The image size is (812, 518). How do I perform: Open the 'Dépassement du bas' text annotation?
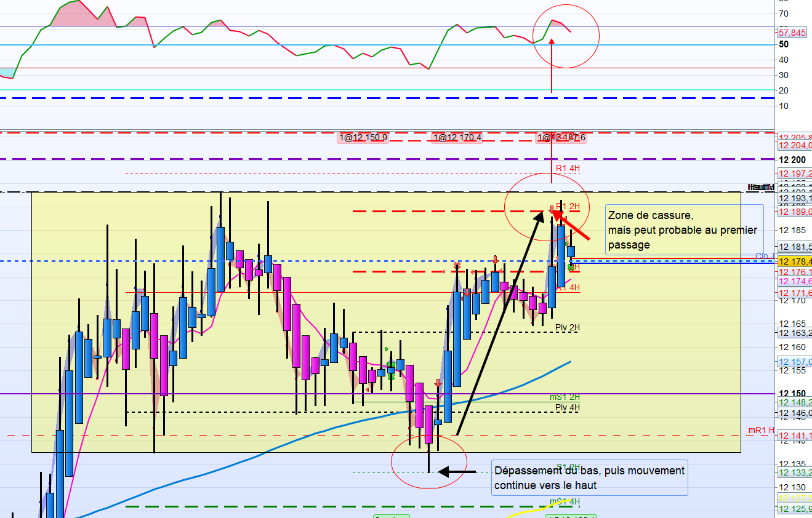tap(589, 477)
